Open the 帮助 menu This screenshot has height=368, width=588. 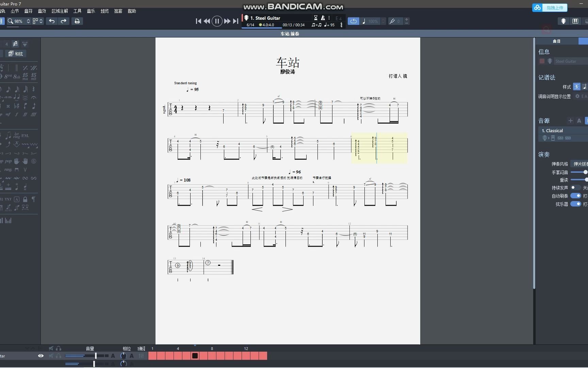point(132,11)
